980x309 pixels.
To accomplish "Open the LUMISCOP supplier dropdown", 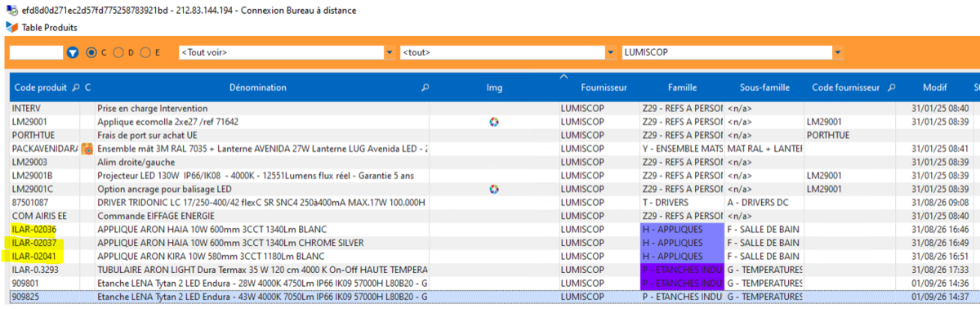I will point(838,52).
